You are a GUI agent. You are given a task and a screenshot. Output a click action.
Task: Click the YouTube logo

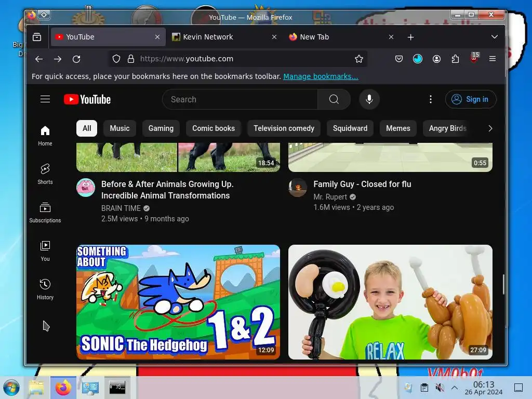87,99
